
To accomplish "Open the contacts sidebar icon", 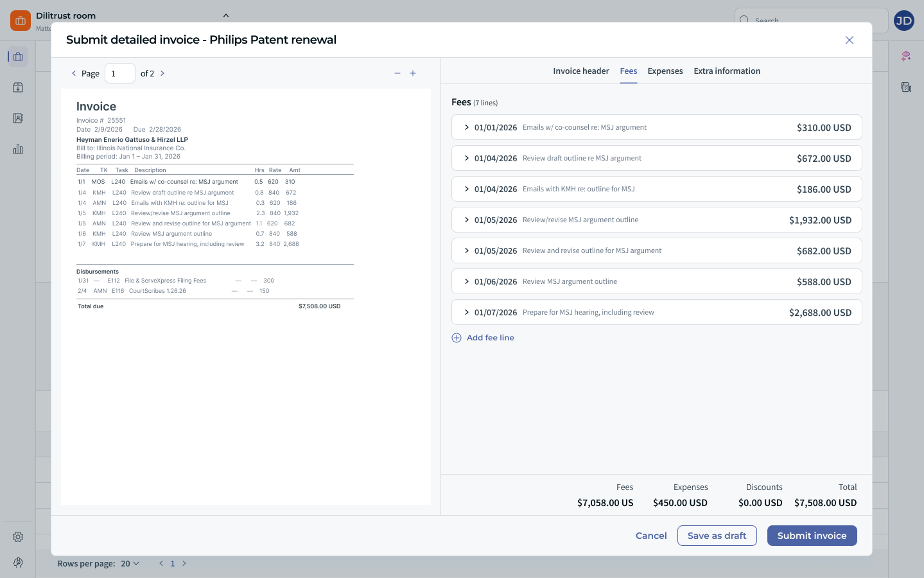I will (18, 118).
